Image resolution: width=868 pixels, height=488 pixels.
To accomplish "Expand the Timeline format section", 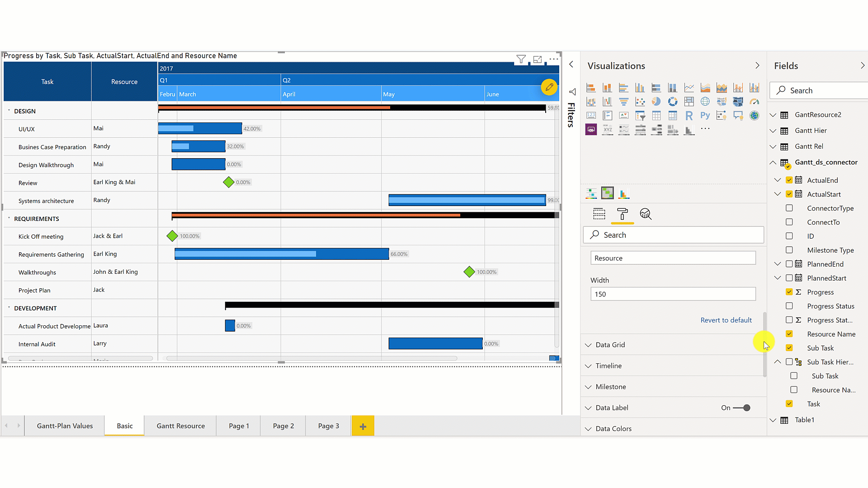I will (609, 366).
